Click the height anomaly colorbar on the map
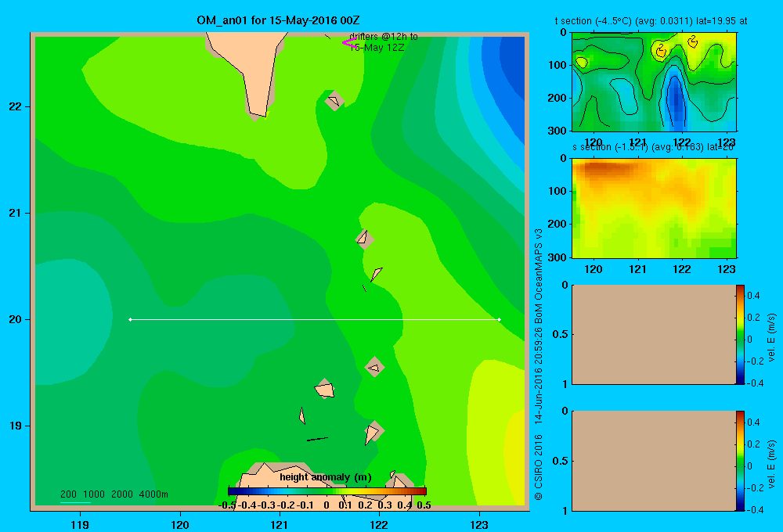783x532 pixels. tap(327, 491)
